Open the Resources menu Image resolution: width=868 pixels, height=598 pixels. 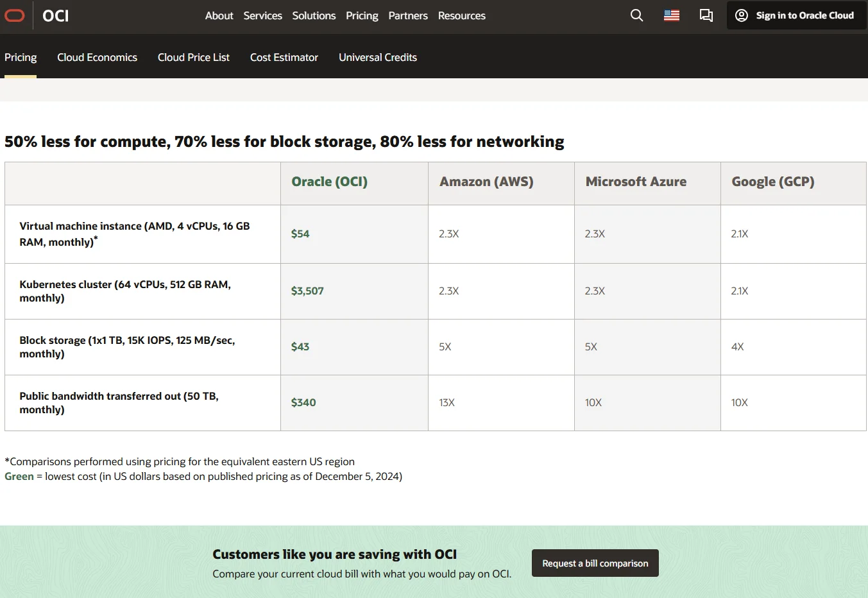pos(462,15)
